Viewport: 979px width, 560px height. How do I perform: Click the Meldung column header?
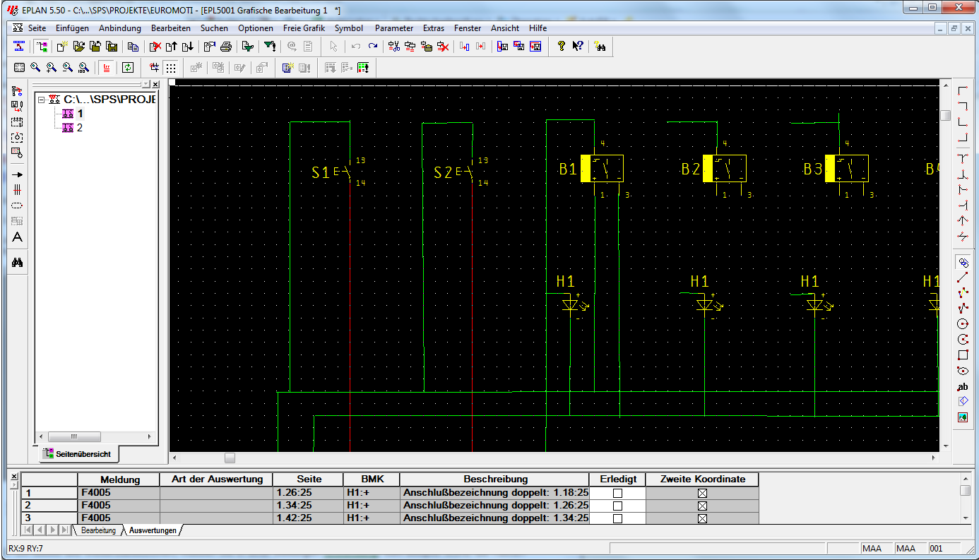click(x=119, y=479)
